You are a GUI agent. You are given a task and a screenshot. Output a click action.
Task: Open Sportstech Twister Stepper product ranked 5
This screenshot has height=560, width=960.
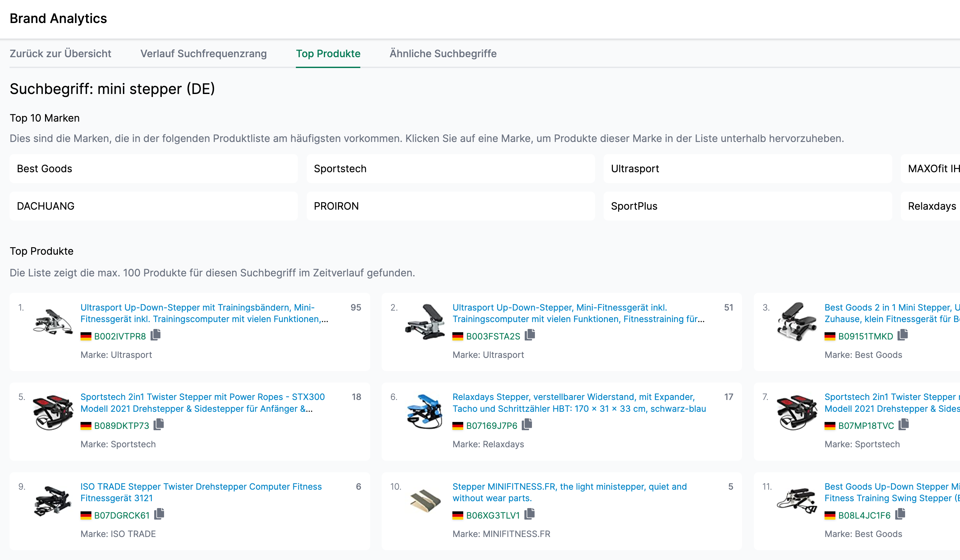(x=202, y=403)
